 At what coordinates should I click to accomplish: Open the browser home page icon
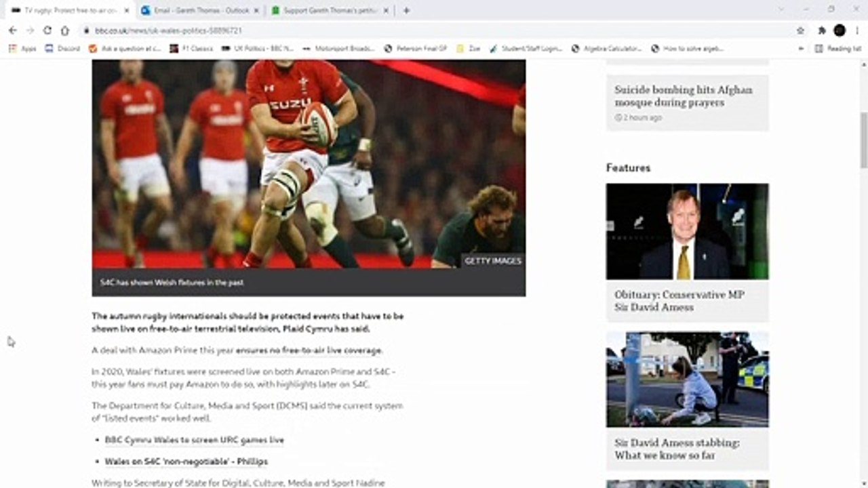65,30
